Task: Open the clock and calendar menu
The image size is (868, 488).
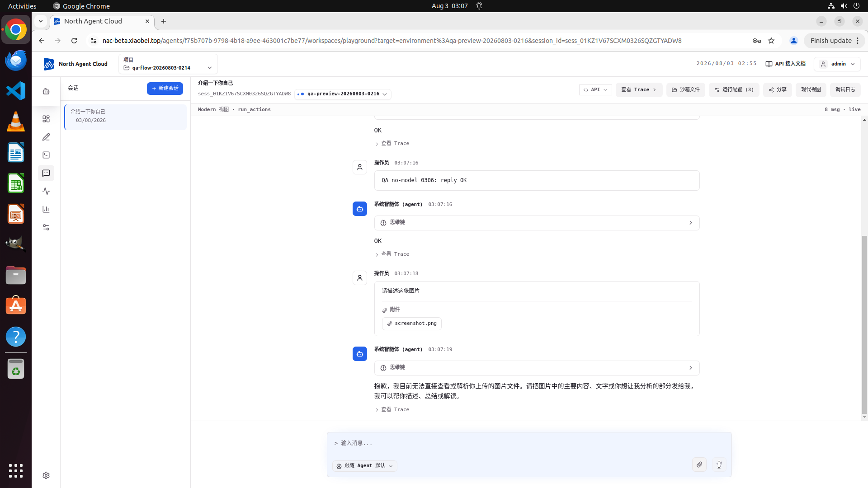Action: 449,6
